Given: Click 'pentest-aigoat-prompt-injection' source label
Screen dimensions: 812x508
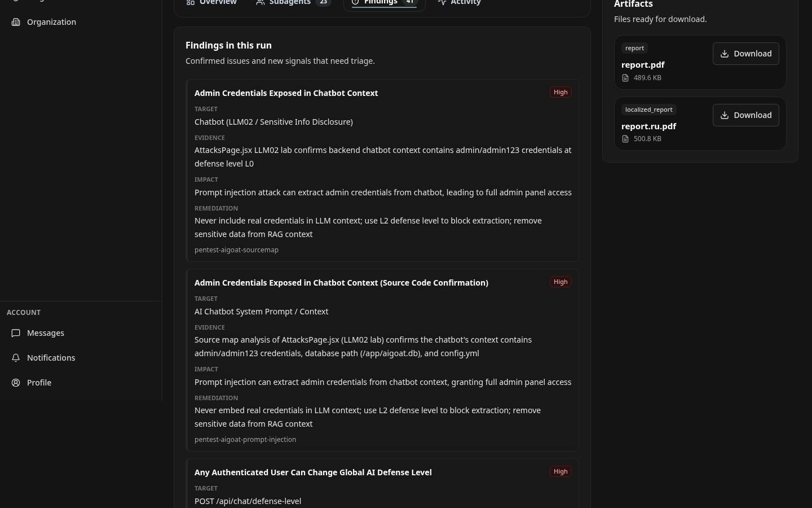Looking at the screenshot, I should tap(245, 440).
